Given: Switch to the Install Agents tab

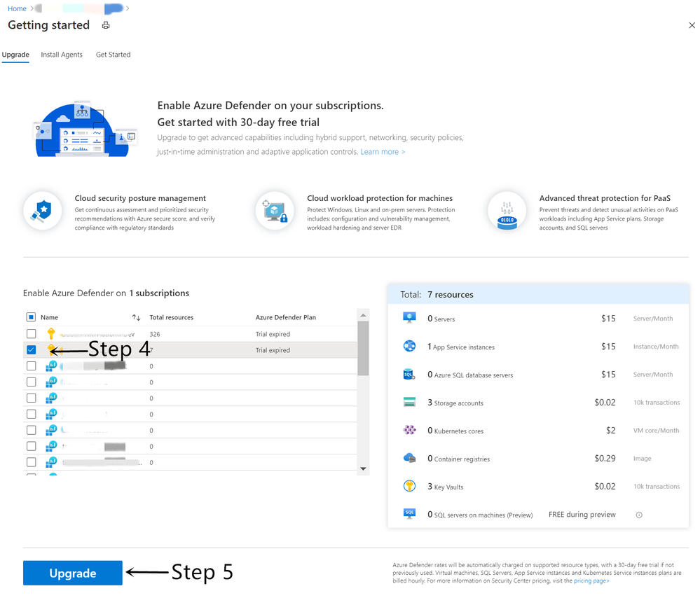Looking at the screenshot, I should point(62,55).
